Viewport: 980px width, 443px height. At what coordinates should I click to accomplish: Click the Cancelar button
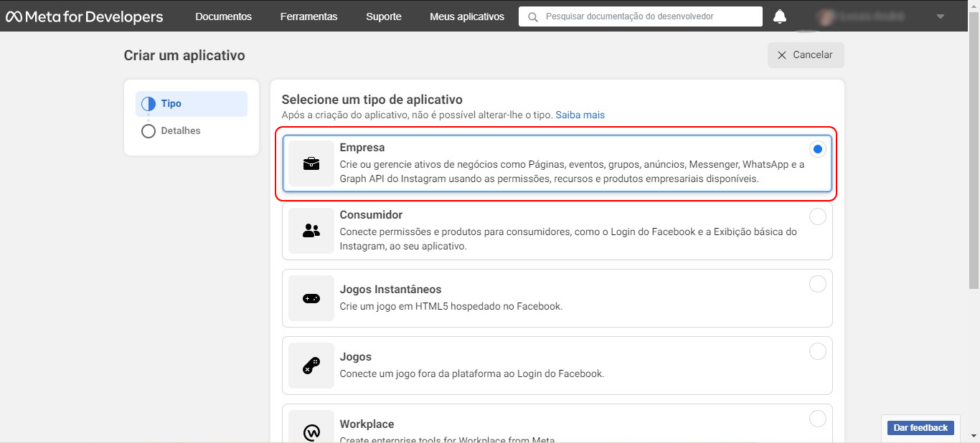pos(805,54)
